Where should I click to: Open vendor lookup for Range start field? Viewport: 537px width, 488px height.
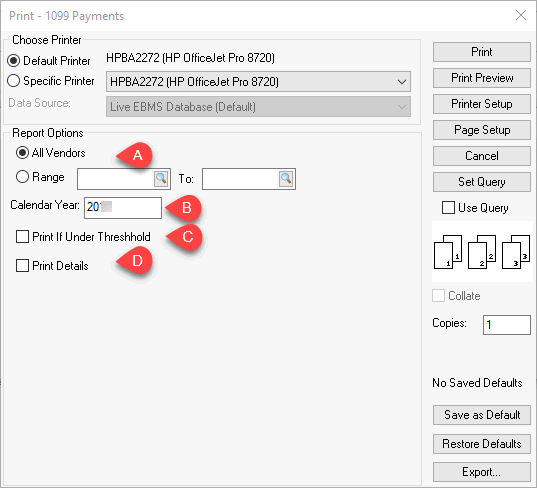pos(161,178)
